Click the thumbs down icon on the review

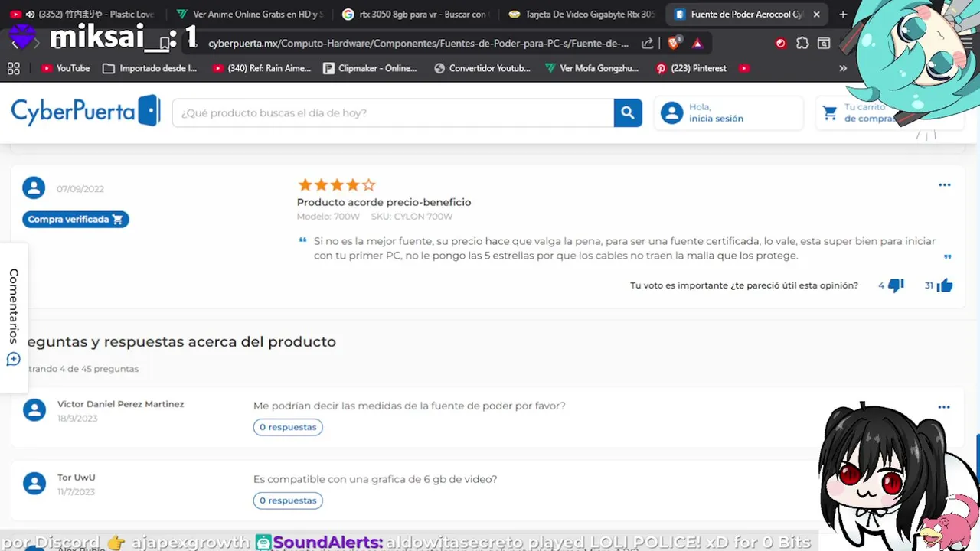tap(896, 285)
